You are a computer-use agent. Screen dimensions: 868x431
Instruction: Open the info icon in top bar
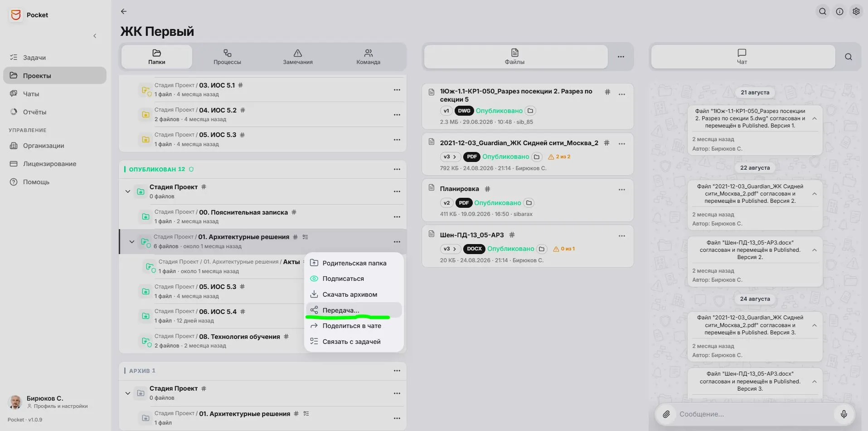pos(839,12)
